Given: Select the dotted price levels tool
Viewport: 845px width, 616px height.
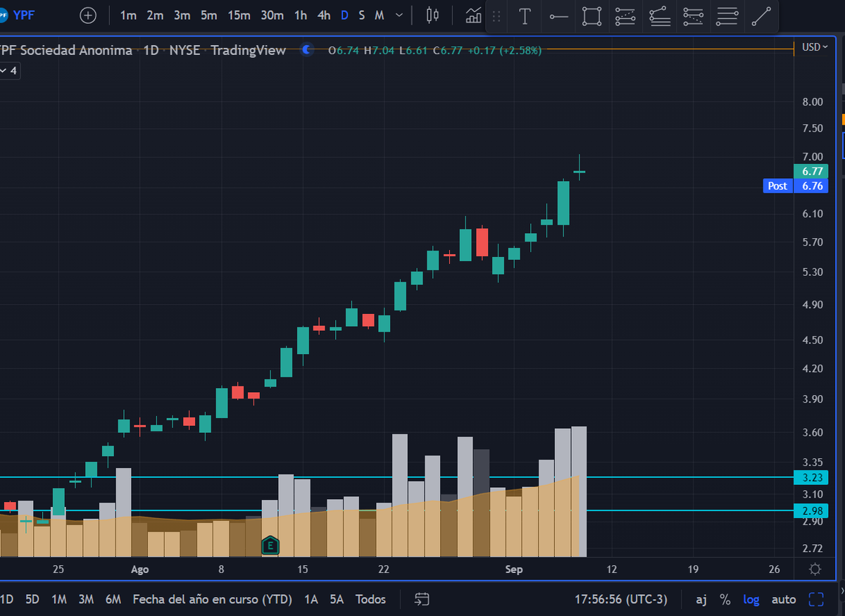Looking at the screenshot, I should [693, 16].
